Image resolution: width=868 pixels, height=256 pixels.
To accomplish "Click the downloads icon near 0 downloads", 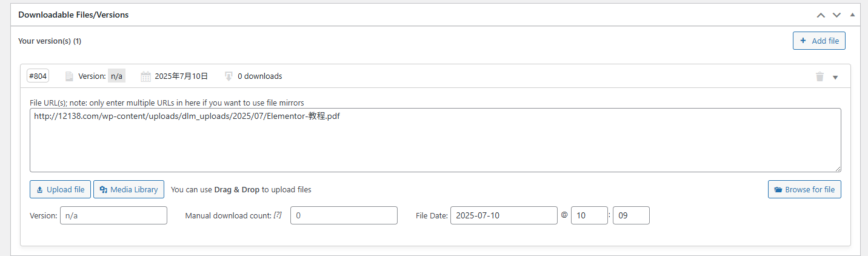I will pyautogui.click(x=229, y=76).
